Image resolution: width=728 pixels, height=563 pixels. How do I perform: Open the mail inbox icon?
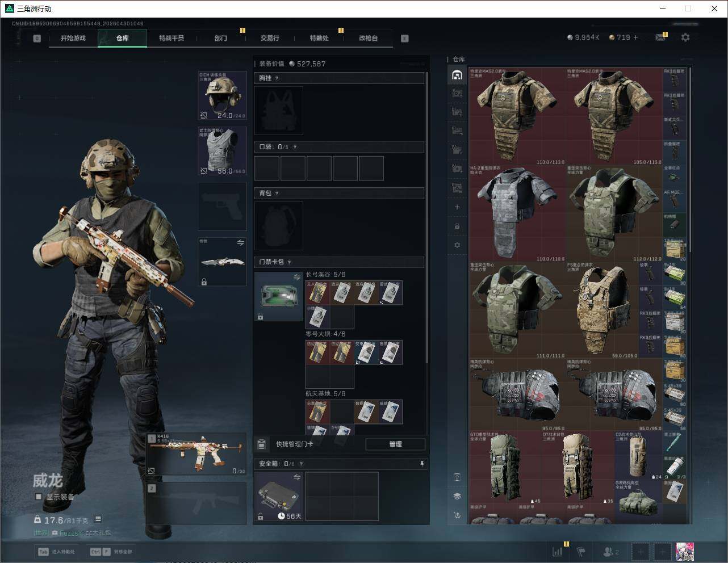pyautogui.click(x=660, y=37)
